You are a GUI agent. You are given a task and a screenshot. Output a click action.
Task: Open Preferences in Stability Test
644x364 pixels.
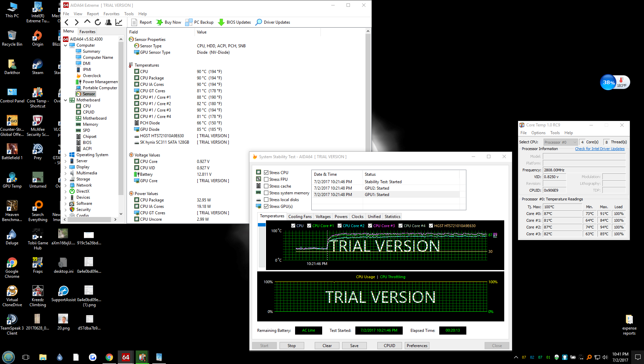click(417, 346)
